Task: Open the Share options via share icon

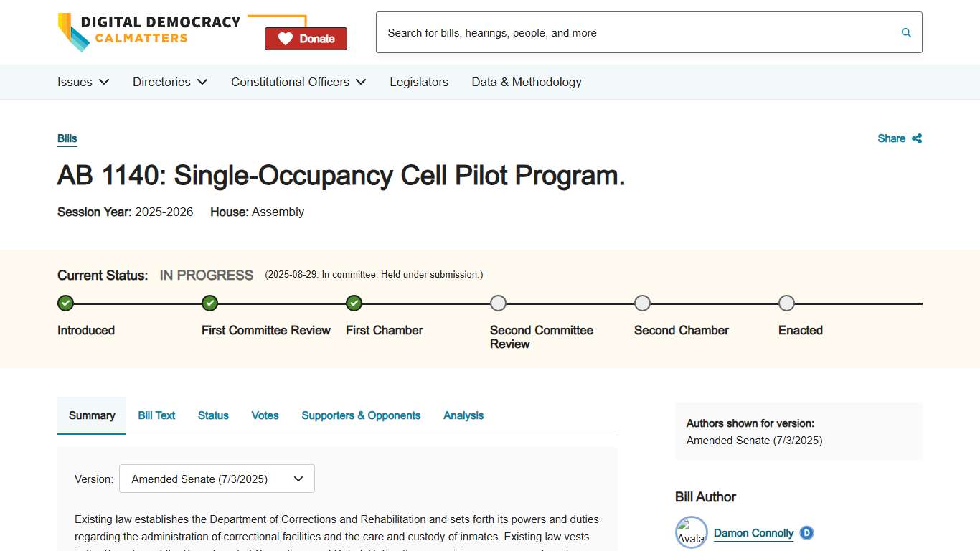Action: [x=917, y=138]
